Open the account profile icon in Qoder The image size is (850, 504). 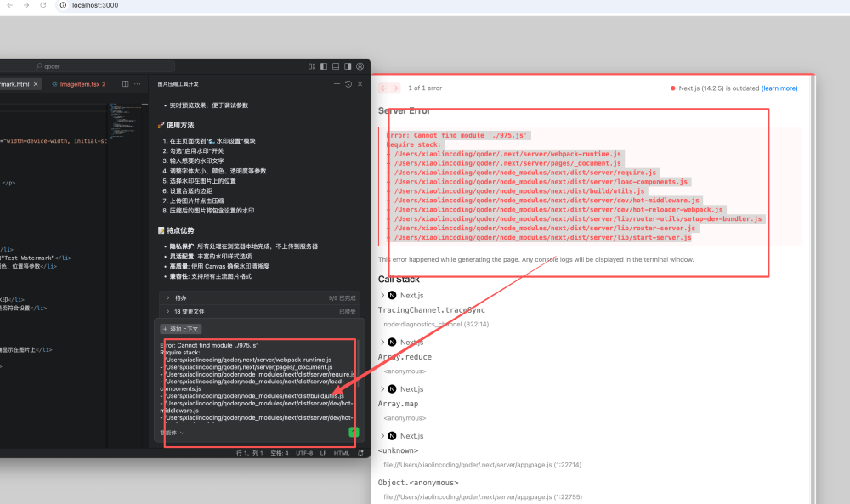pyautogui.click(x=360, y=66)
